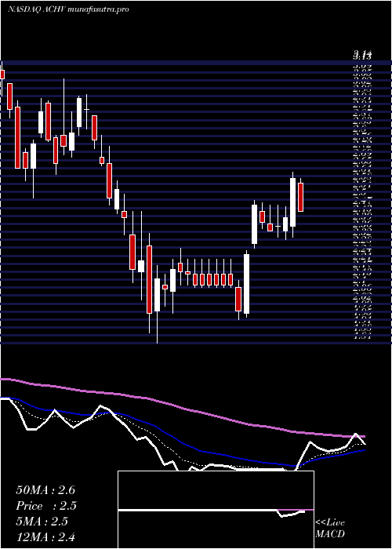This screenshot has width=392, height=549.
Task: Select the tall white candle before the last candle
Action: pos(292,202)
